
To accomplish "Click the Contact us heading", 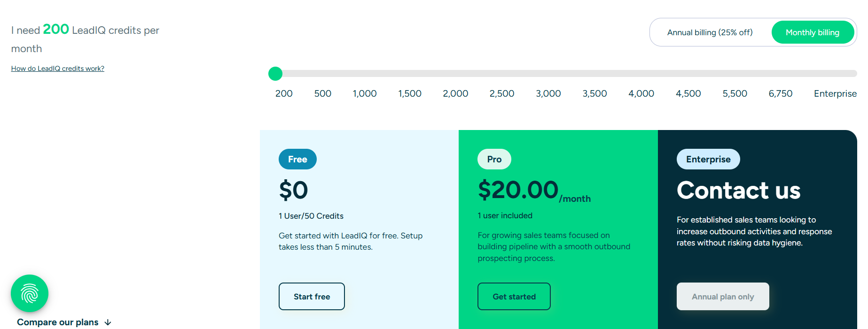I will point(738,191).
